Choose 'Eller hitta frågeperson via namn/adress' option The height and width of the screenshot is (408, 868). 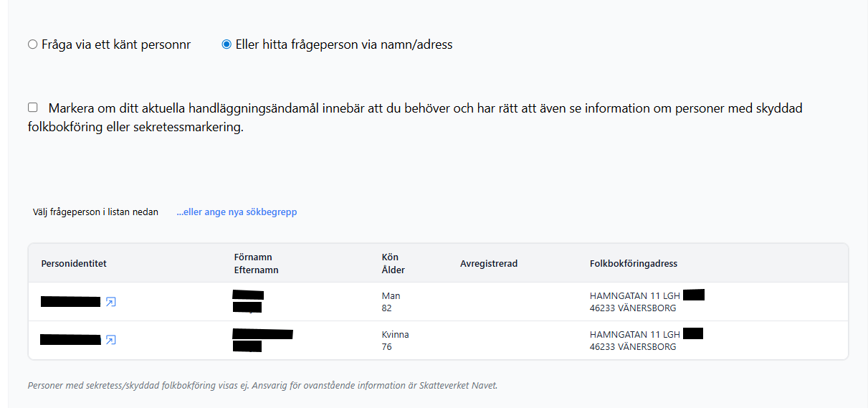(x=226, y=44)
